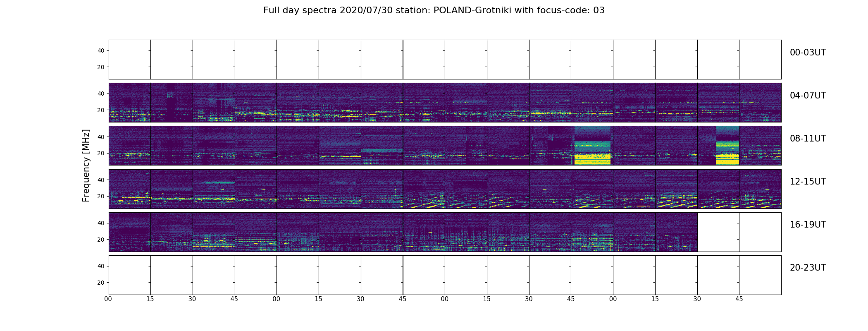
Task: Select the '20-23UT' row label
Action: click(x=808, y=268)
